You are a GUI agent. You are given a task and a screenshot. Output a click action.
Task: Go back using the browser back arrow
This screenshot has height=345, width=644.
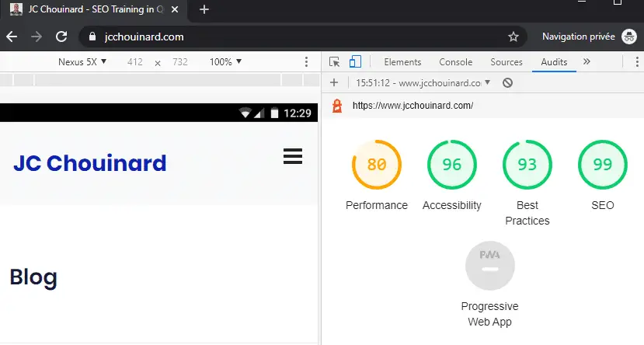(x=12, y=37)
